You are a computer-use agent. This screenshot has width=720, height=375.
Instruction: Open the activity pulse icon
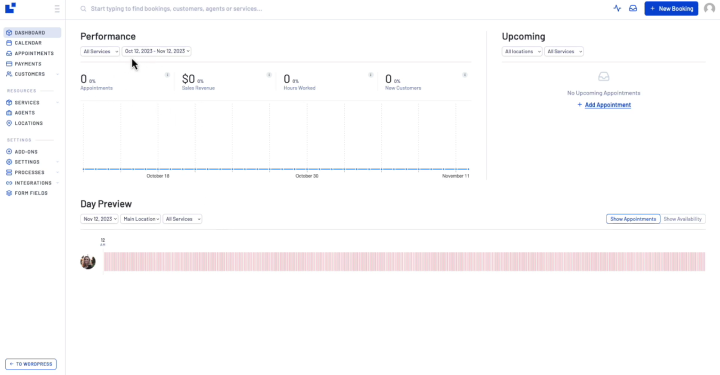pyautogui.click(x=617, y=8)
